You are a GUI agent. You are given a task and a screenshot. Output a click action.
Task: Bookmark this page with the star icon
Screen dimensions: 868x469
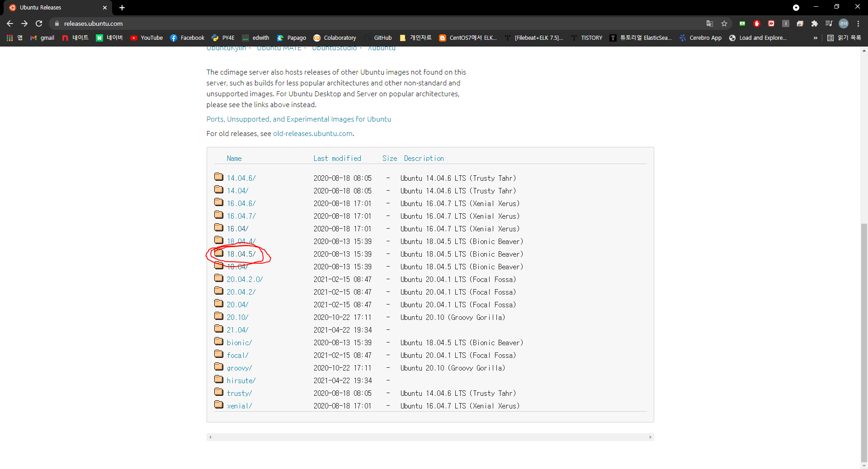point(724,23)
